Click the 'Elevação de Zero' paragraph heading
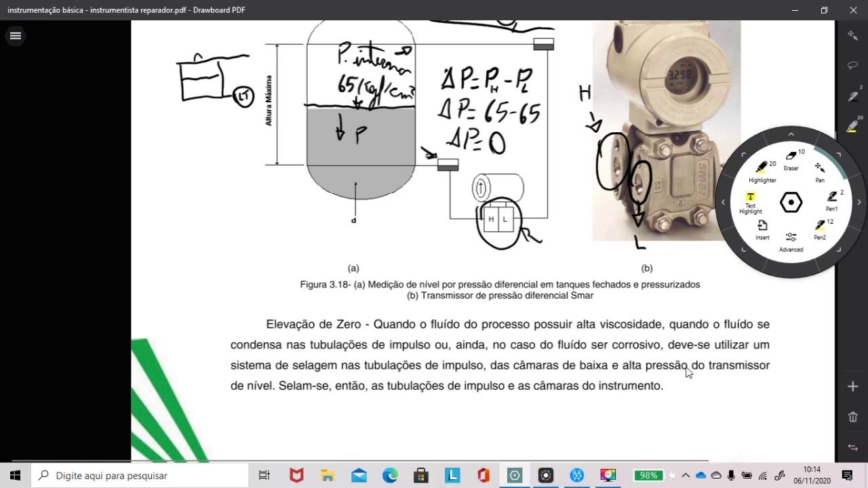The width and height of the screenshot is (868, 488). (313, 324)
